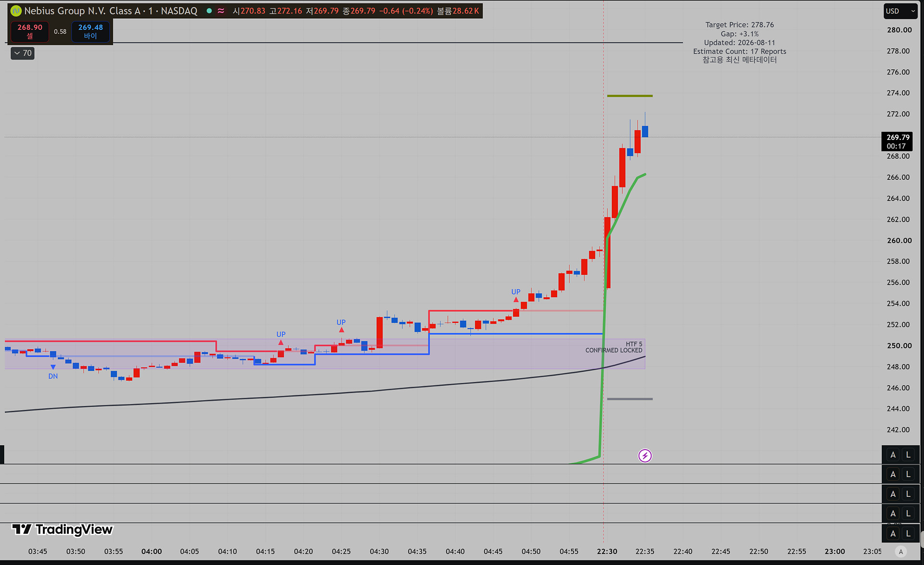924x565 pixels.
Task: Open symbol search via Nebius Group title
Action: 111,11
